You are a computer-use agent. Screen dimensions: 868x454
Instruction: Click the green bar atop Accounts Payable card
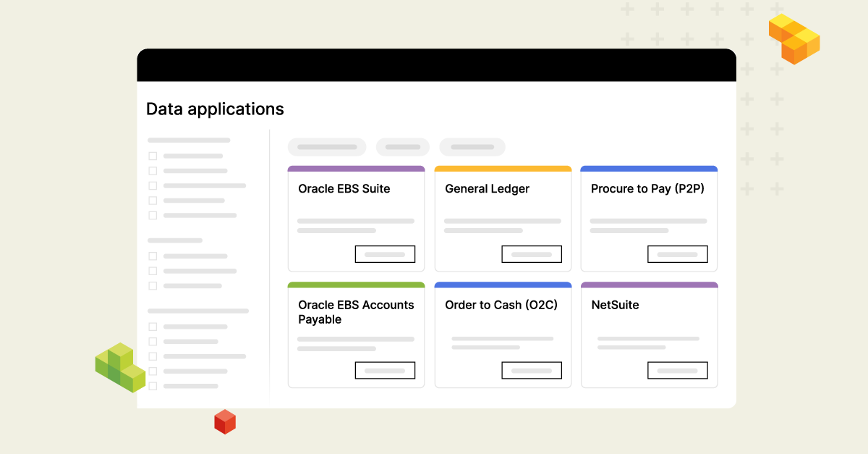pos(356,285)
